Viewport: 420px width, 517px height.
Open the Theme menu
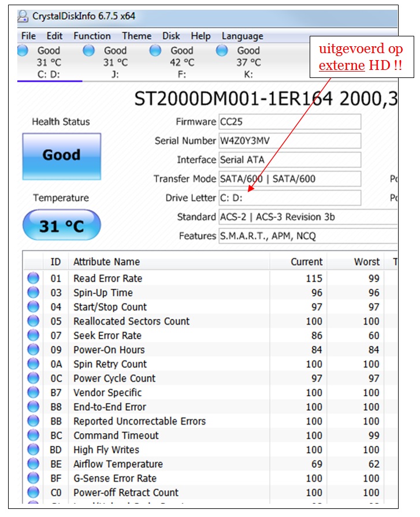point(137,36)
